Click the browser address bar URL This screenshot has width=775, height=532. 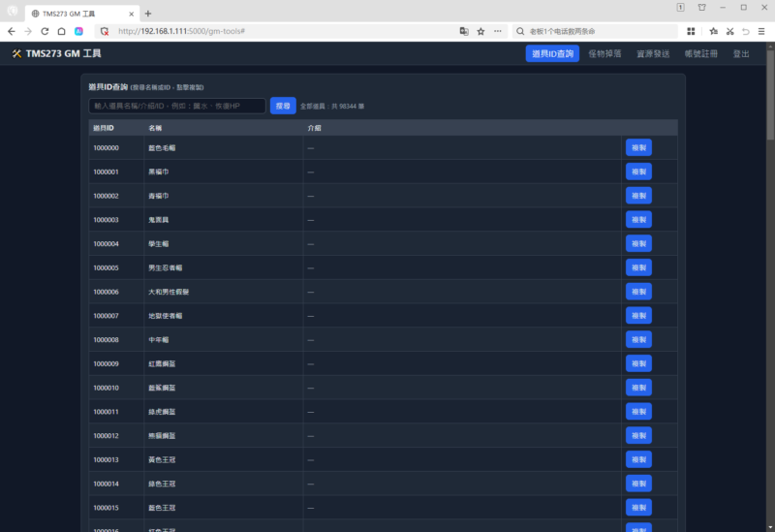click(182, 31)
